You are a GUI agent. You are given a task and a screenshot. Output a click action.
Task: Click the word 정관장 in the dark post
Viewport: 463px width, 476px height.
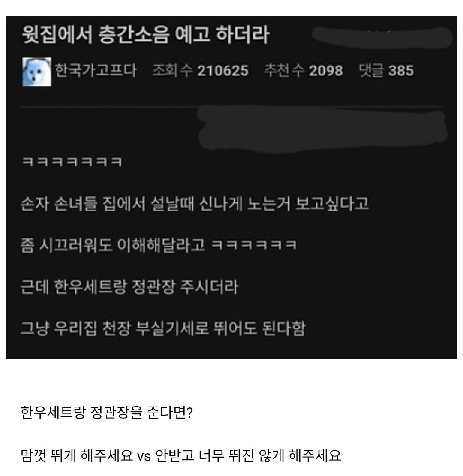pyautogui.click(x=153, y=286)
